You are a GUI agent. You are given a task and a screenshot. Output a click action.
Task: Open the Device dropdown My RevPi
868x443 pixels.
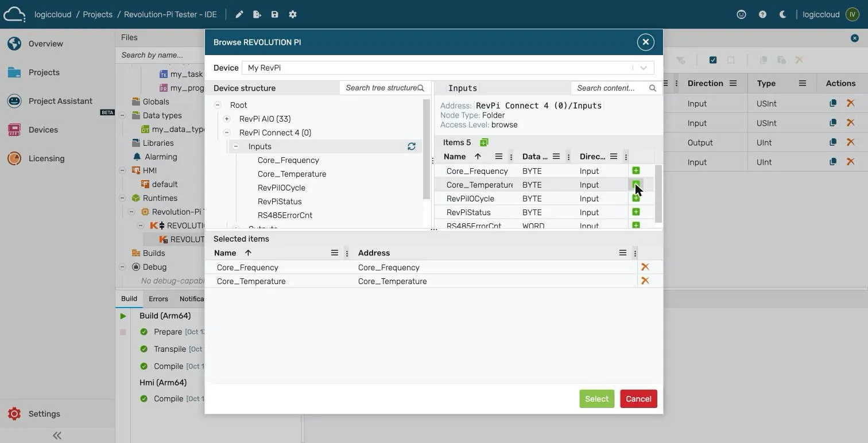pyautogui.click(x=448, y=68)
